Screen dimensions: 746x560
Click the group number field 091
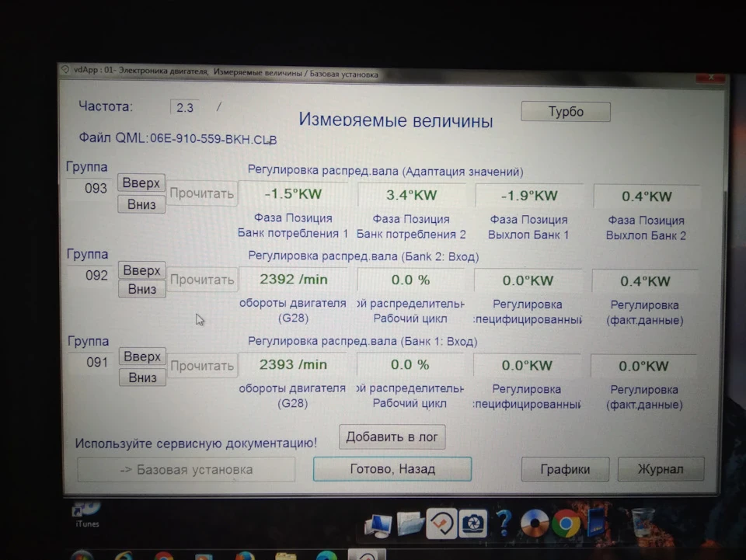92,362
